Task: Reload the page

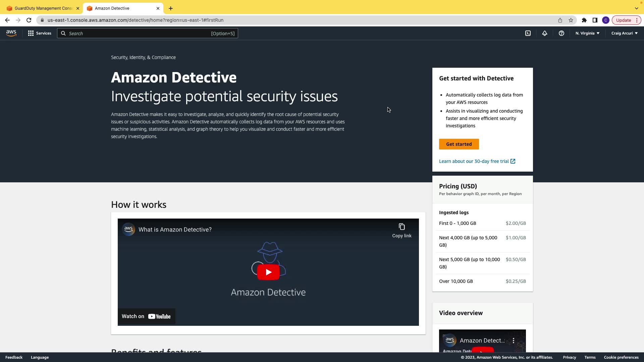Action: click(29, 20)
